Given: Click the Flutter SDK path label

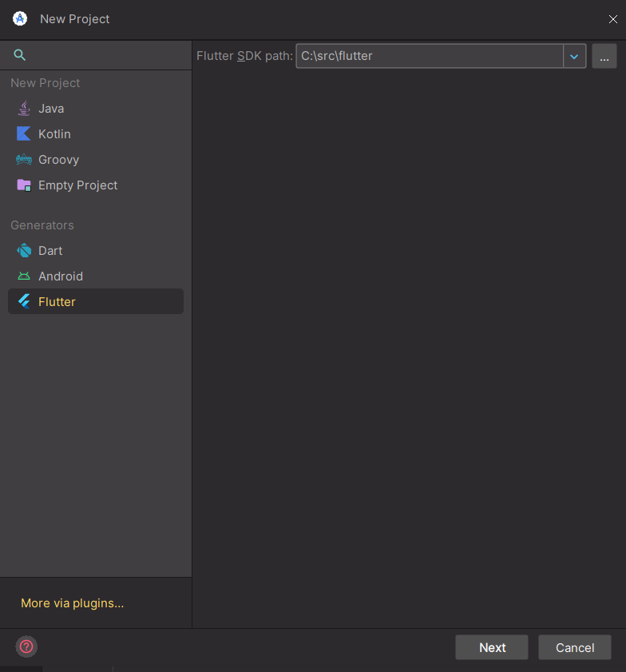Looking at the screenshot, I should pos(244,56).
